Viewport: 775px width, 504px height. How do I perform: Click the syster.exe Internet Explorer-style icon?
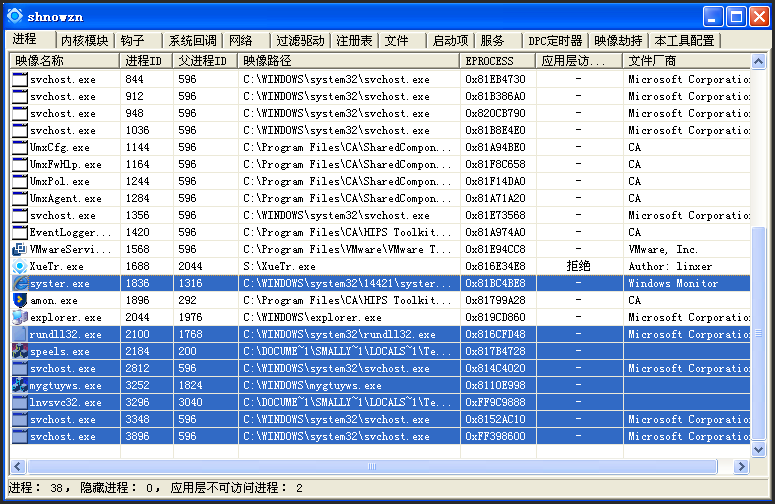[x=20, y=284]
